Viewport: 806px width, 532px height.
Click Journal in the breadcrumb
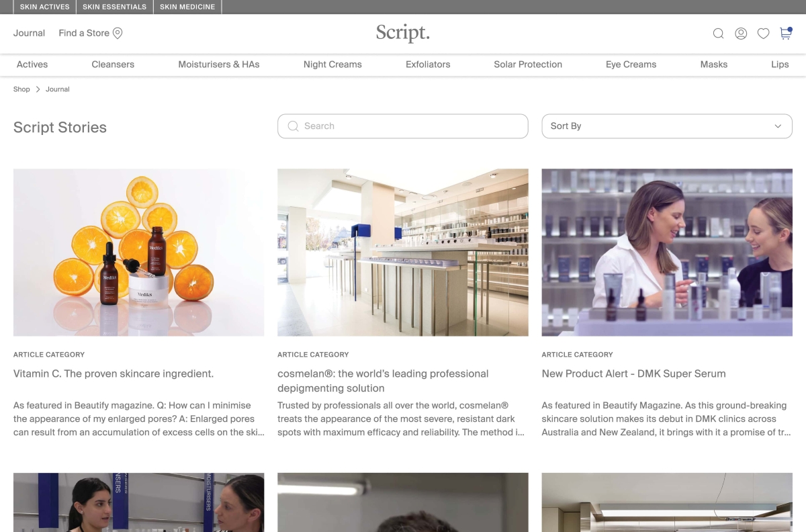click(58, 89)
